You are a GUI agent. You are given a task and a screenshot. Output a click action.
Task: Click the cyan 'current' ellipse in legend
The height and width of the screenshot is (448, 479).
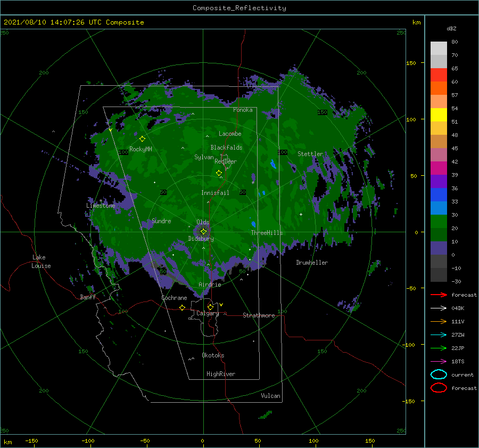point(439,374)
